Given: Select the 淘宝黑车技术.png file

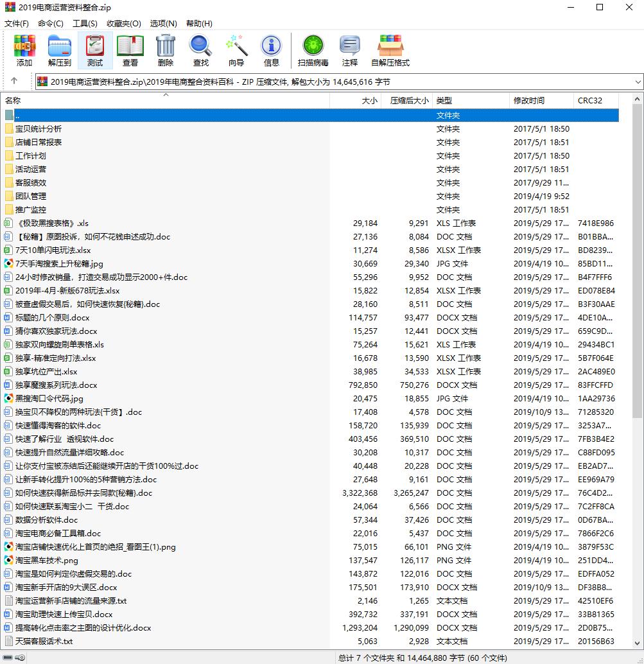Looking at the screenshot, I should tap(46, 561).
